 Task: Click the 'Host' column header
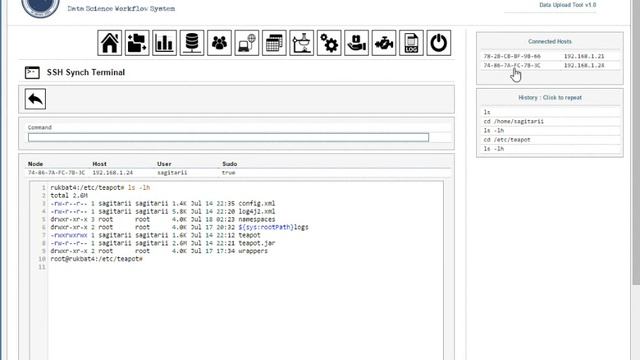[100, 164]
